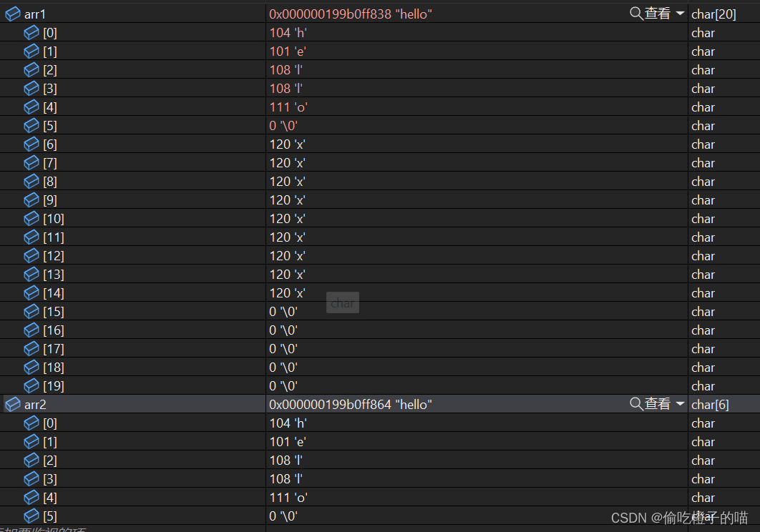Select arr1 element [14] row
Image resolution: width=760 pixels, height=532 pixels.
coord(53,293)
